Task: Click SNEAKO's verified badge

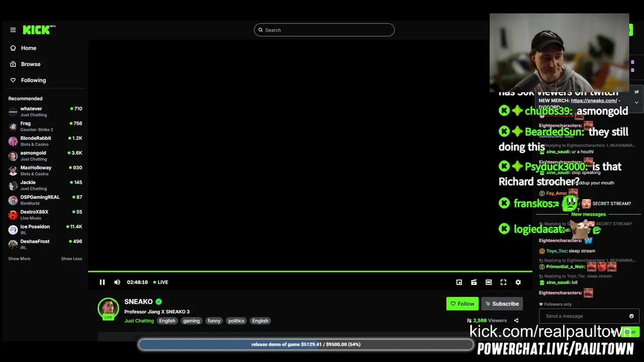Action: pyautogui.click(x=158, y=302)
